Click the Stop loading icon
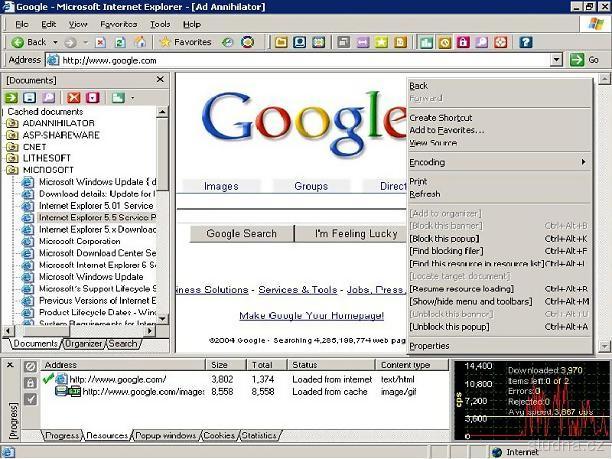This screenshot has height=459, width=612. (x=101, y=42)
